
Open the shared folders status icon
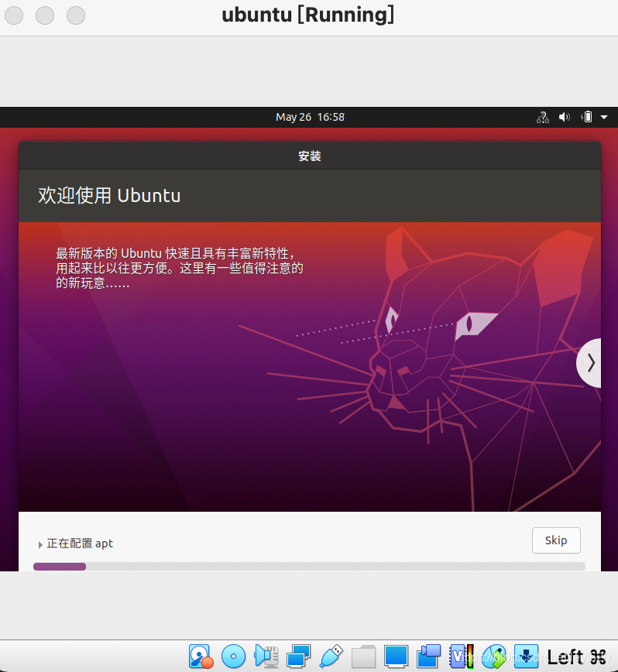point(363,657)
